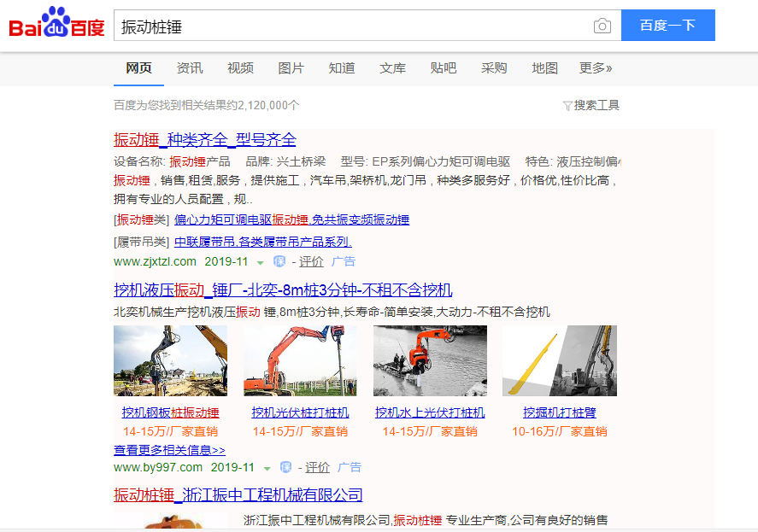The image size is (758, 532).
Task: Click the www.by997.com URL
Action: click(158, 468)
